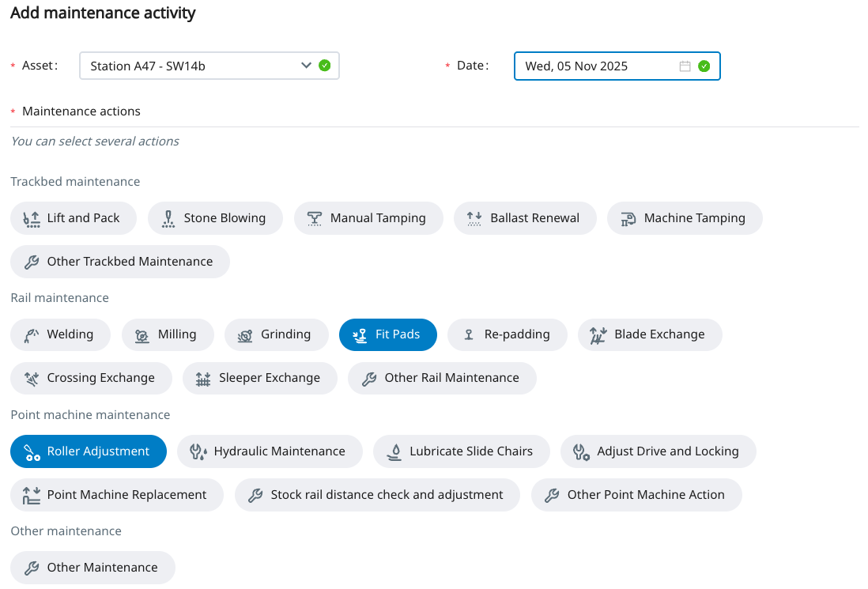
Task: Click the Grinding icon
Action: [245, 334]
